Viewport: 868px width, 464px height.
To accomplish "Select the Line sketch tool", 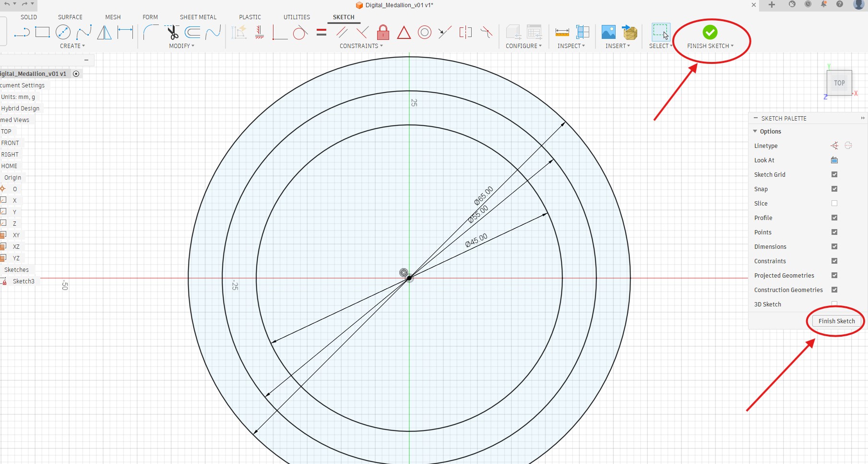I will 22,33.
